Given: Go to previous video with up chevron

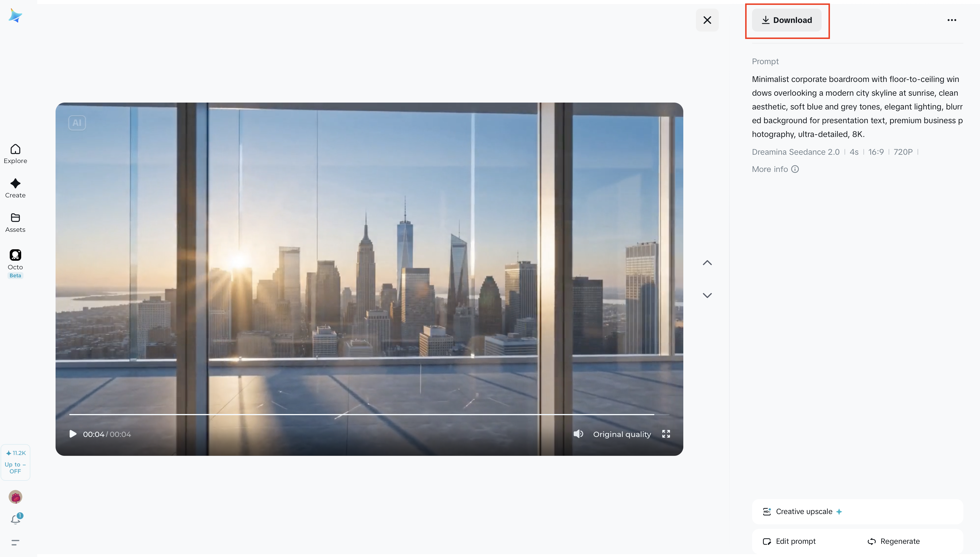Looking at the screenshot, I should pos(707,262).
